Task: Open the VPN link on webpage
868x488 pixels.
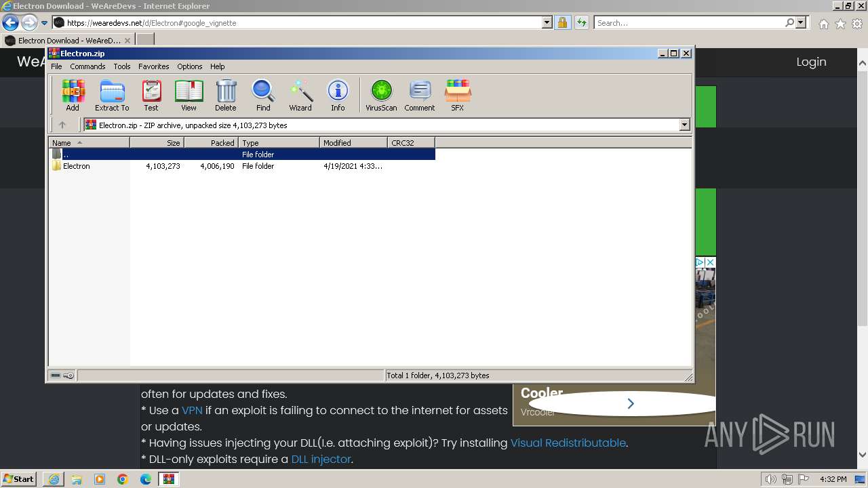Action: [192, 410]
